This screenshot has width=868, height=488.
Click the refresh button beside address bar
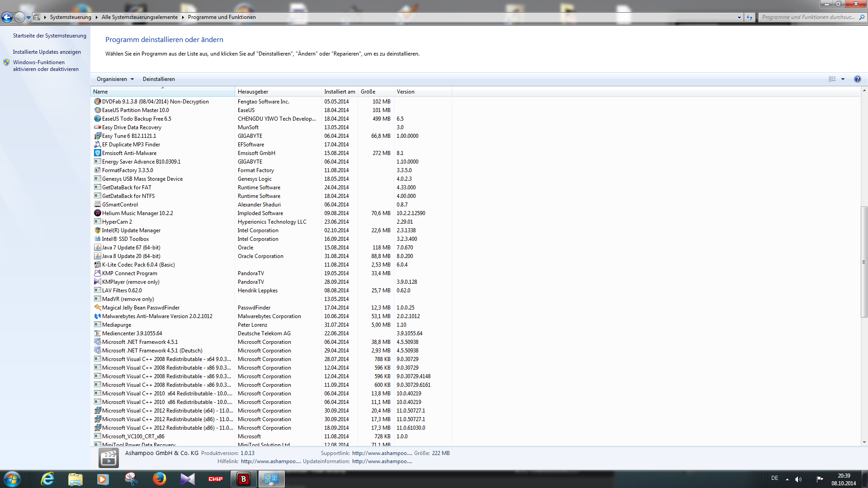tap(750, 17)
